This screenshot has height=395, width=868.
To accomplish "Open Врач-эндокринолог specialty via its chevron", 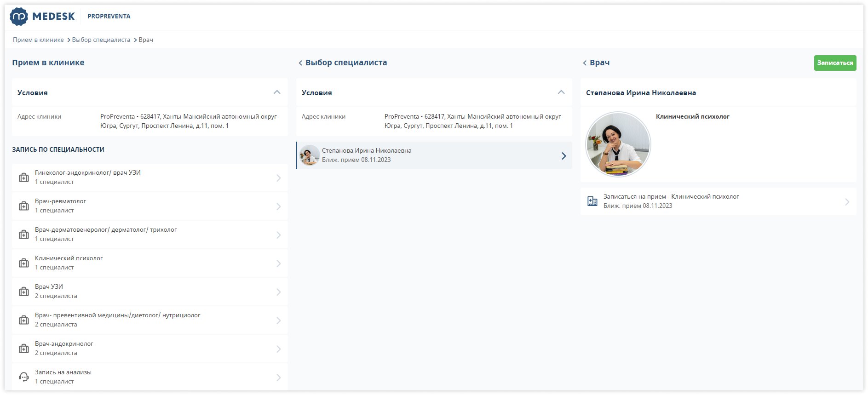I will tap(278, 349).
